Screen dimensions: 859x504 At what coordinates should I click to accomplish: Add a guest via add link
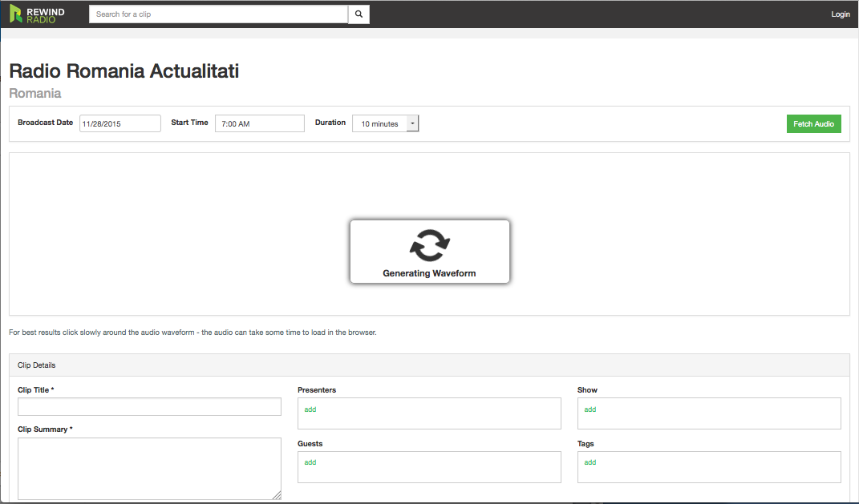[310, 462]
